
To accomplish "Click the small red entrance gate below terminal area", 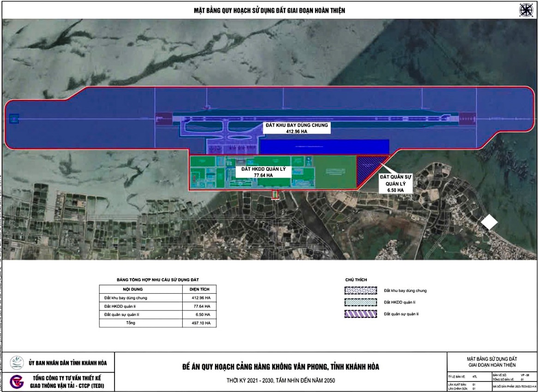I will pyautogui.click(x=275, y=195).
